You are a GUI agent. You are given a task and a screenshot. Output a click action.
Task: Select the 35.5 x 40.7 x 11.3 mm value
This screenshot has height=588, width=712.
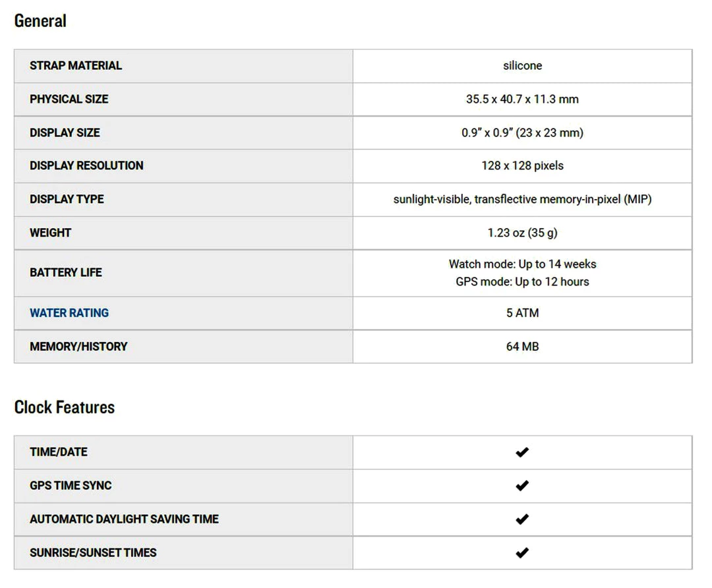click(x=522, y=100)
